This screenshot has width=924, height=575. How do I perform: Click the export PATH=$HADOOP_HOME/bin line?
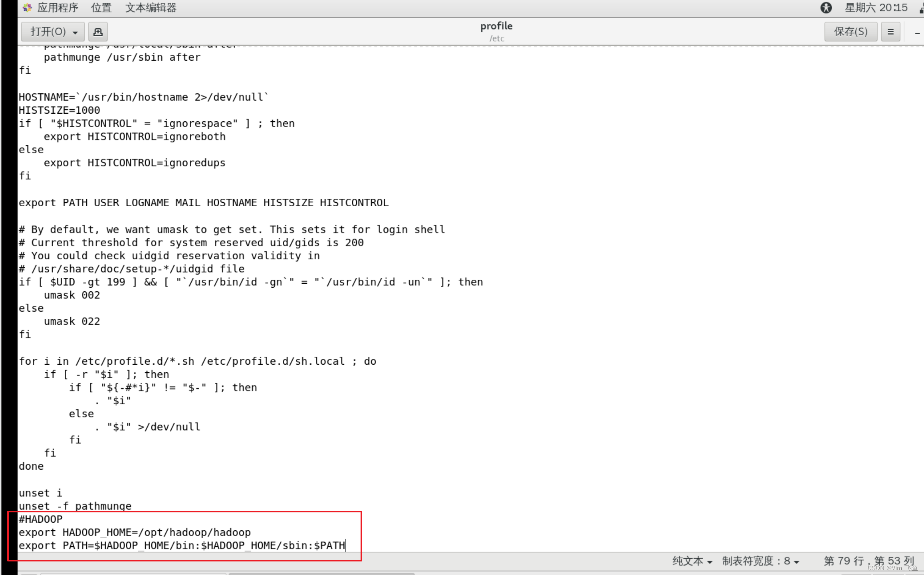(x=182, y=545)
